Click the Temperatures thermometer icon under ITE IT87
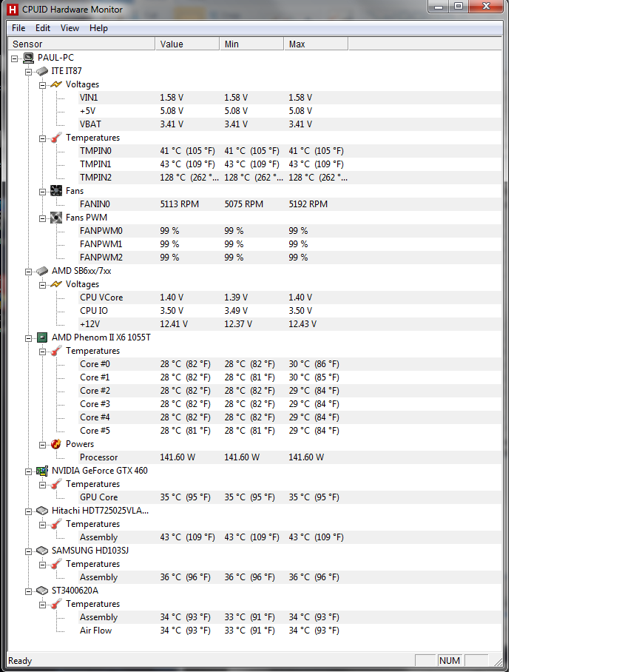This screenshot has width=639, height=672. [56, 138]
